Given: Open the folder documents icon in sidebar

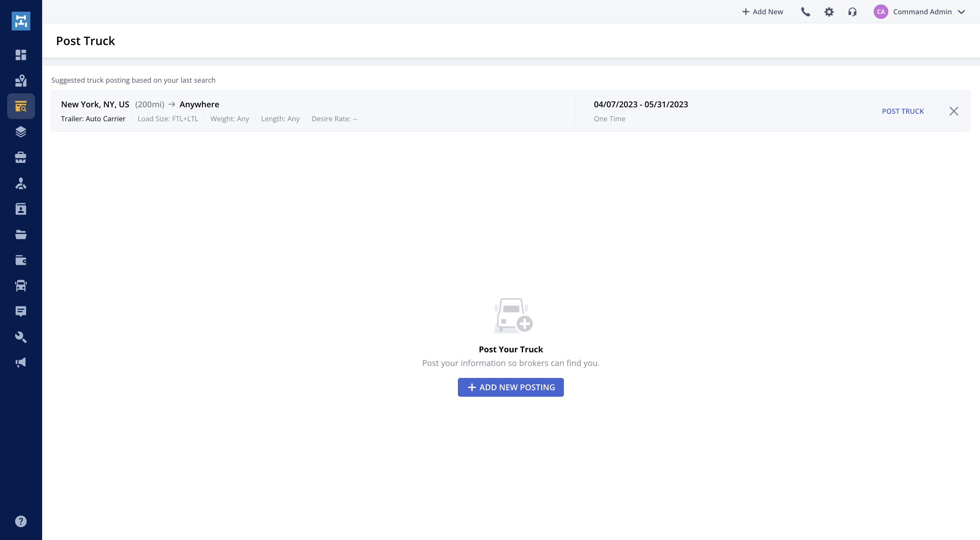Looking at the screenshot, I should pyautogui.click(x=21, y=234).
